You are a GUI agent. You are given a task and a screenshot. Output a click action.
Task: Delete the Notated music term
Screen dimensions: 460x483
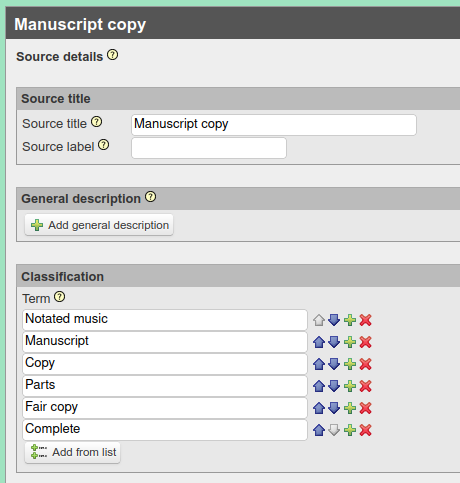pyautogui.click(x=366, y=320)
